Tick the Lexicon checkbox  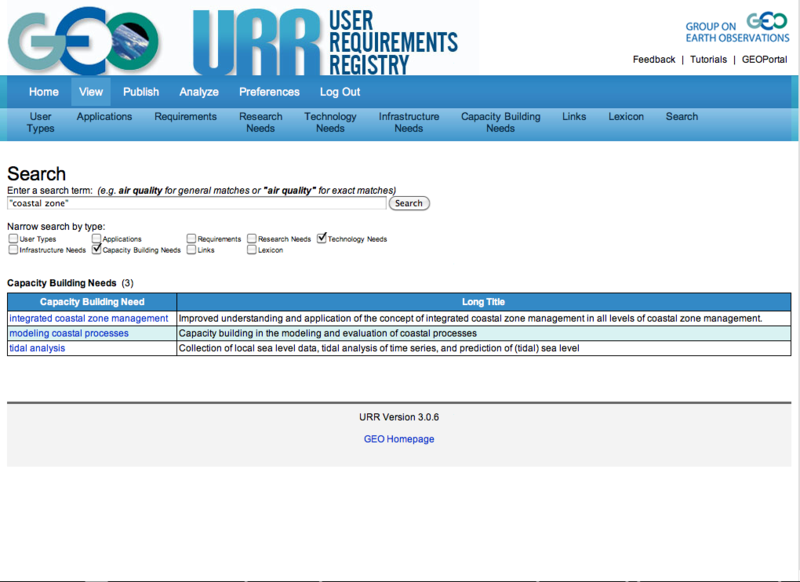[x=252, y=250]
